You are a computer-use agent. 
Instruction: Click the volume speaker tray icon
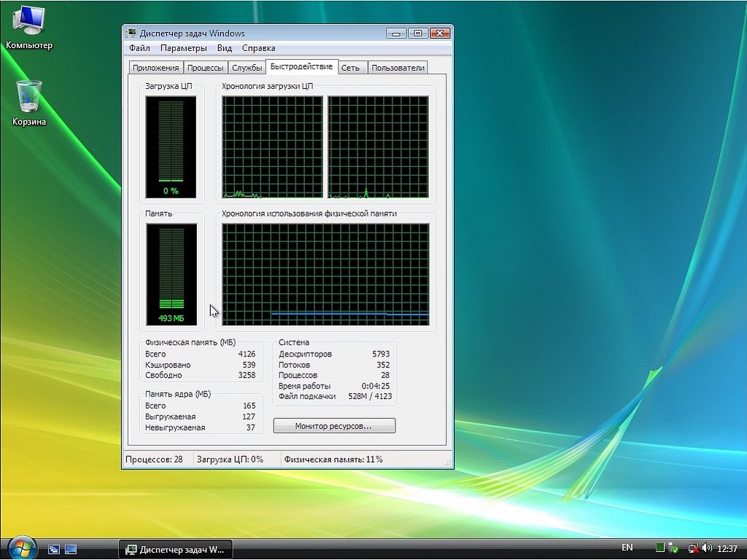tap(708, 548)
